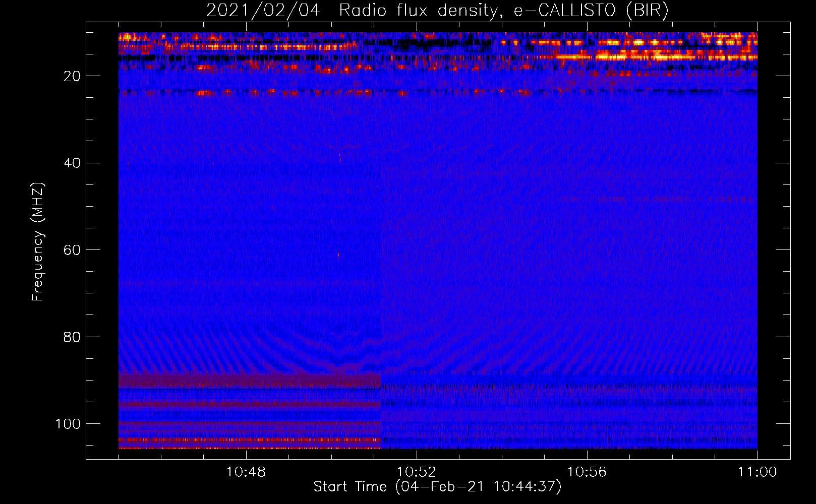The image size is (816, 504).
Task: Click the 60 frequency tick label
Action: pos(73,250)
